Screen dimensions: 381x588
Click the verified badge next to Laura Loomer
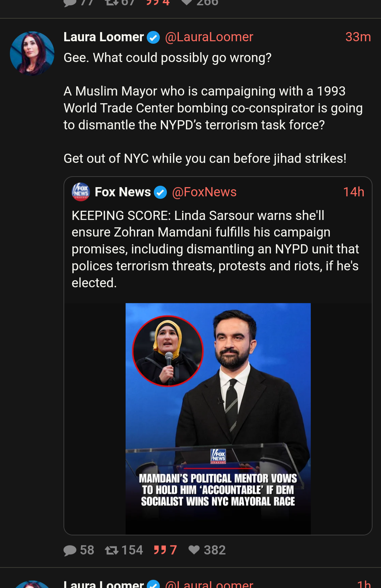coord(153,37)
